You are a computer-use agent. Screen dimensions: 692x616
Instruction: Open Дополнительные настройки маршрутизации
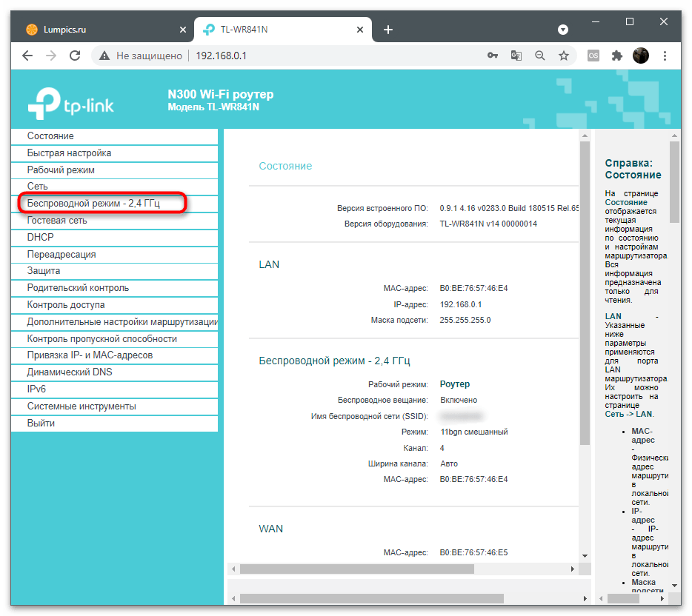(x=114, y=322)
